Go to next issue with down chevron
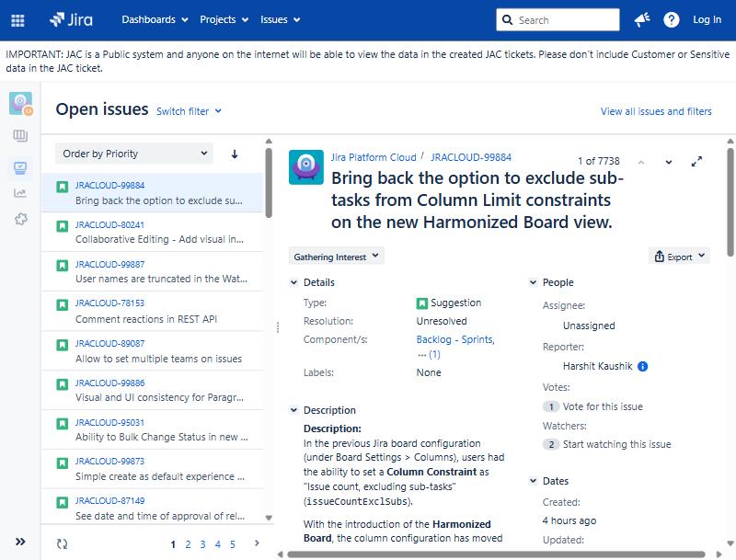 (x=669, y=162)
